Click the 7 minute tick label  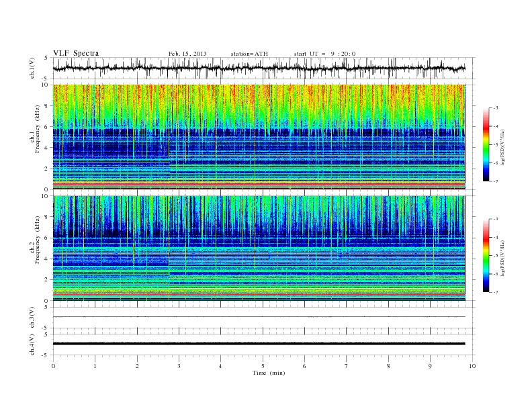347,366
